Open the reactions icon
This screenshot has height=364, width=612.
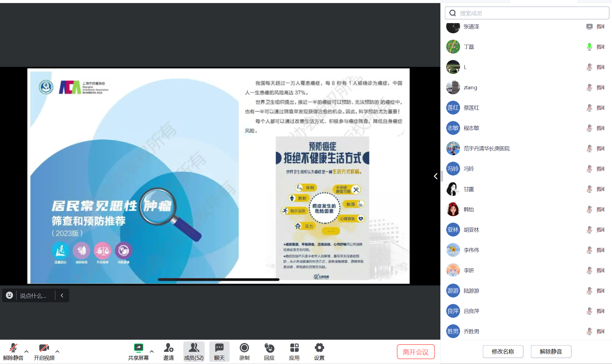coord(269,348)
